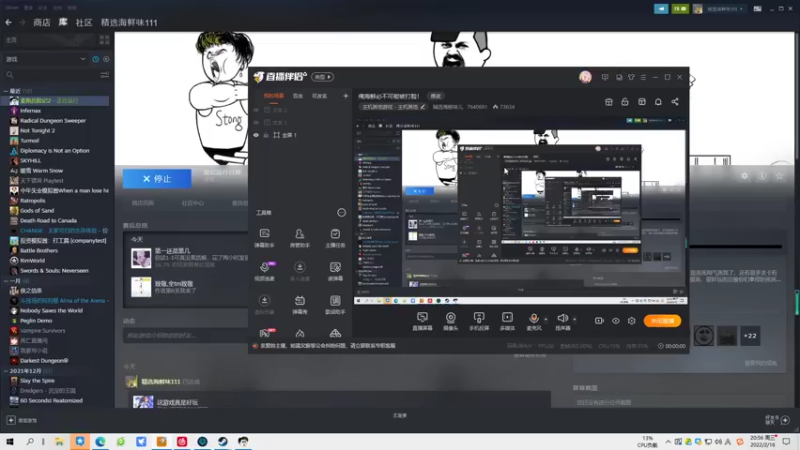Add a new scene with plus icon
This screenshot has width=800, height=450.
pos(345,96)
